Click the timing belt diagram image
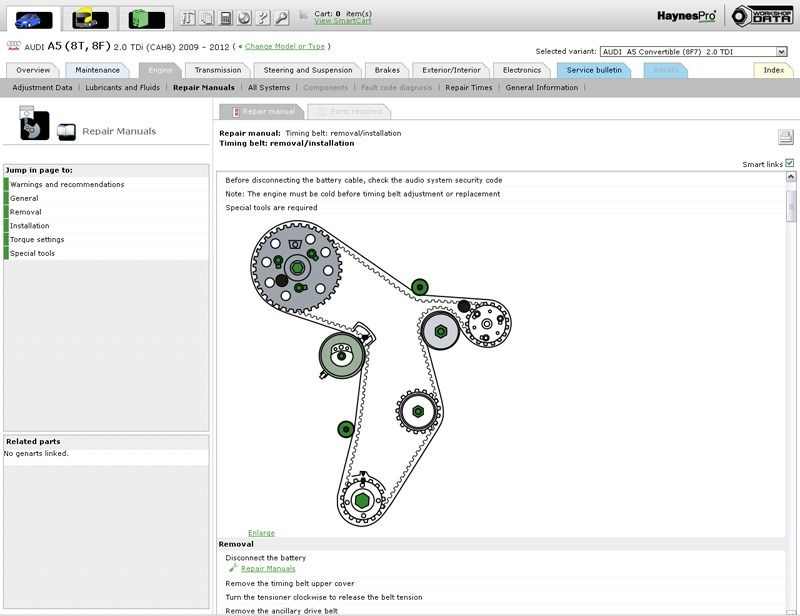 click(x=378, y=370)
